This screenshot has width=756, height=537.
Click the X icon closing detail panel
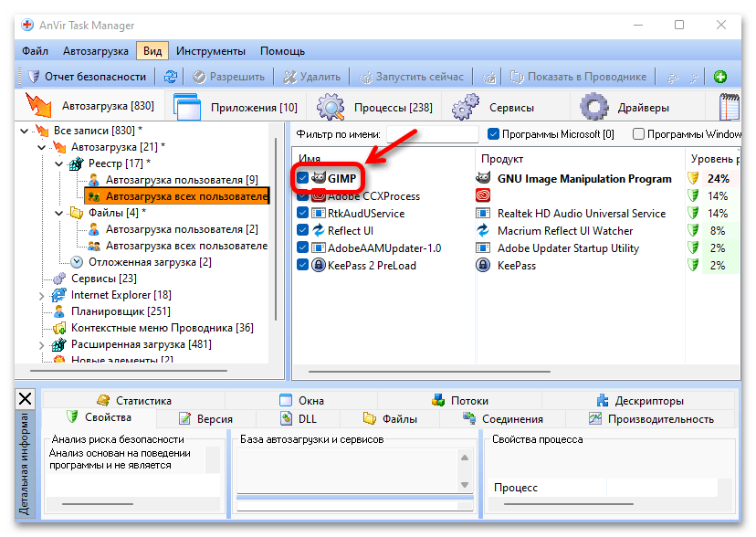click(x=25, y=399)
